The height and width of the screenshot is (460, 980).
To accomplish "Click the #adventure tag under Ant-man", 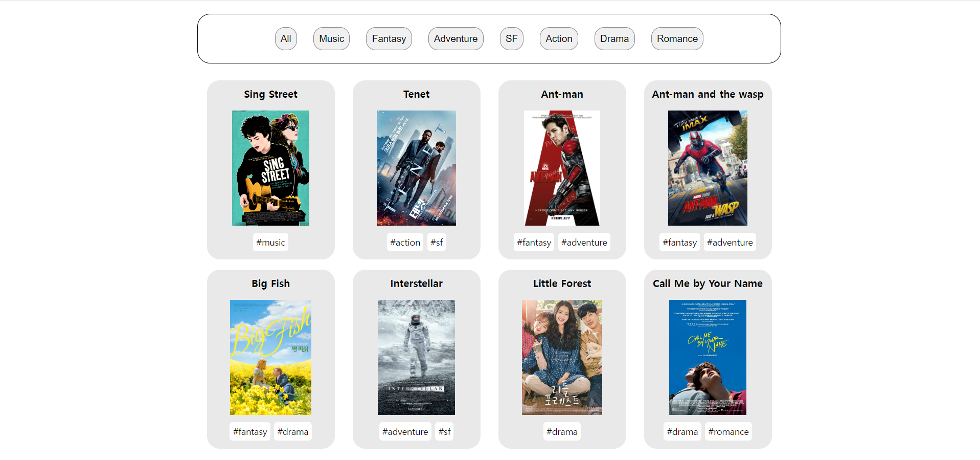I will (x=584, y=242).
